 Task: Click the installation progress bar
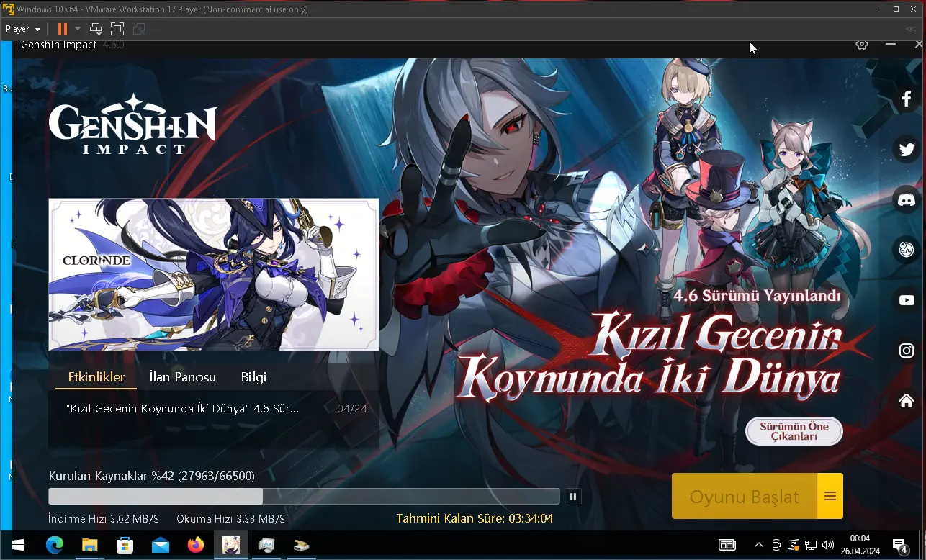tap(304, 497)
